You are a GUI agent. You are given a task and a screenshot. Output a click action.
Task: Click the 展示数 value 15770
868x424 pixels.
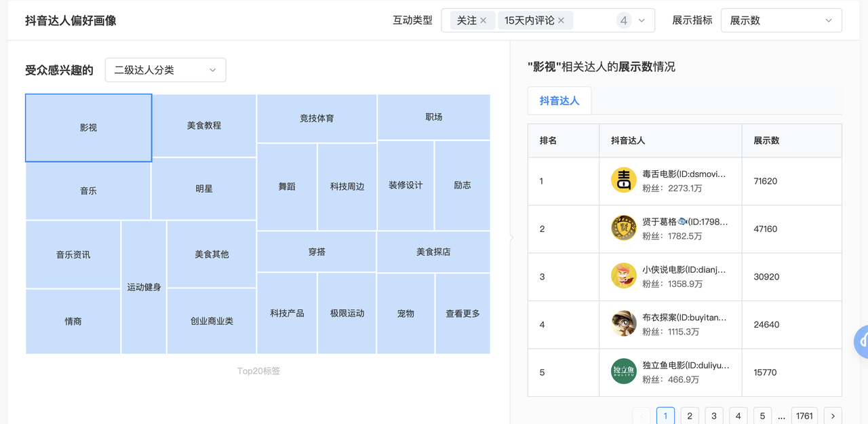coord(766,372)
